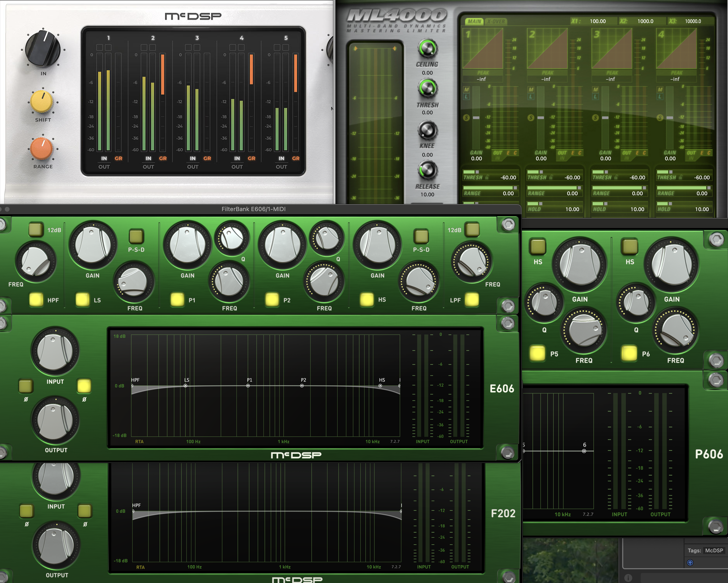Toggle the P2 band enable button on E606

click(272, 299)
